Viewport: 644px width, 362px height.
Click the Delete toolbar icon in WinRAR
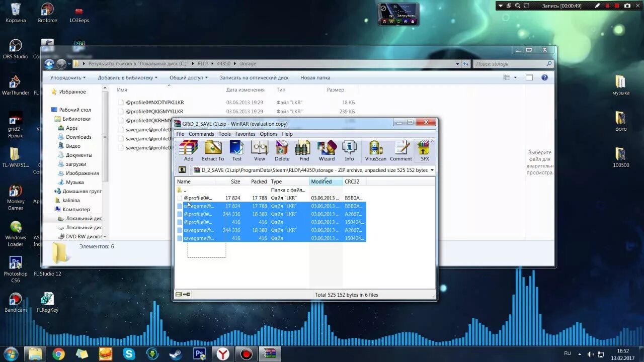(x=282, y=151)
